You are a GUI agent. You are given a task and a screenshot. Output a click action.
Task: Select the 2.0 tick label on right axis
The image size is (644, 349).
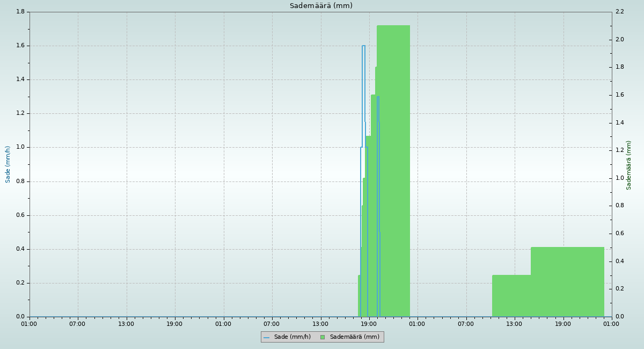[619, 40]
